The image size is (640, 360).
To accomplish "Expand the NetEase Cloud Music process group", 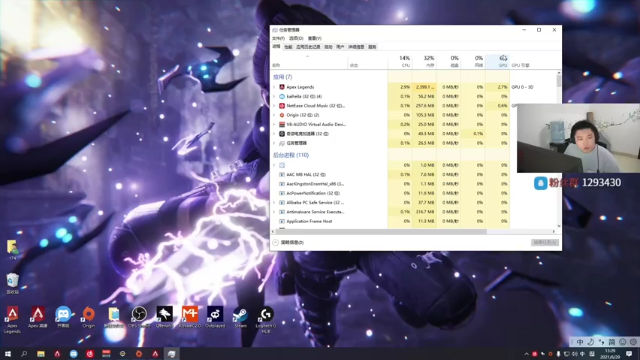I will (274, 106).
